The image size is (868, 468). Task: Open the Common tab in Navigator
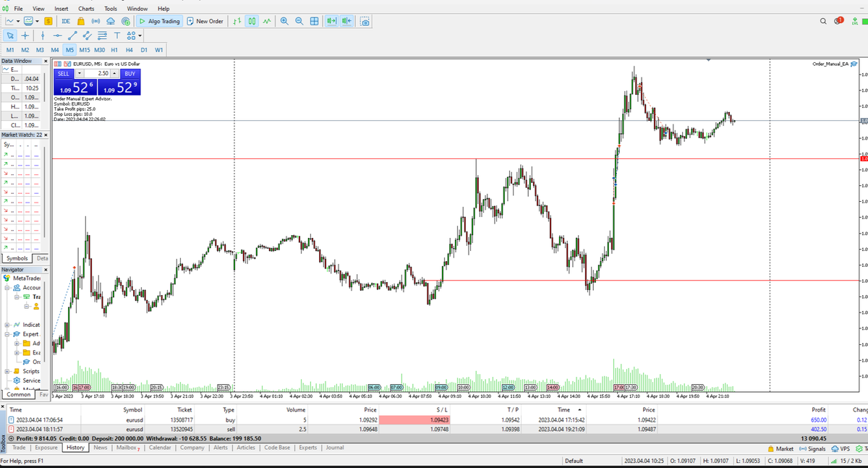coord(18,395)
